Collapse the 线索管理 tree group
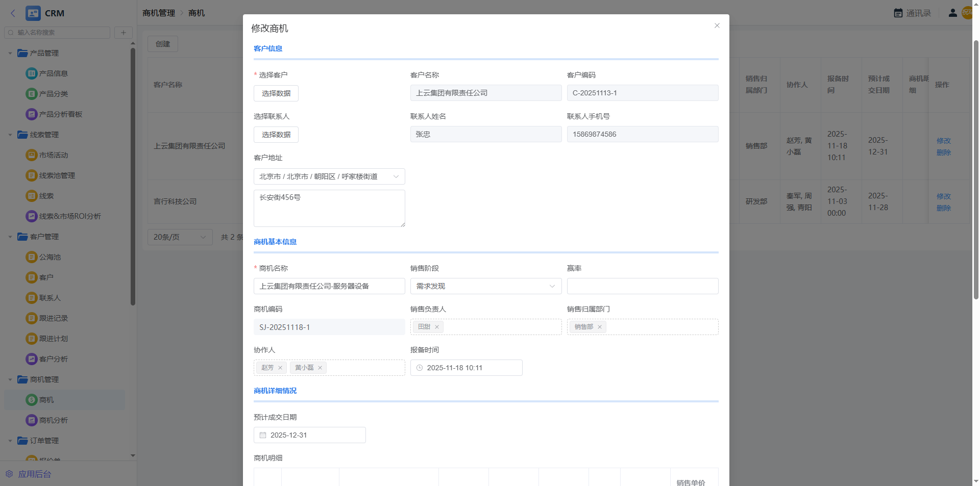 (x=10, y=135)
